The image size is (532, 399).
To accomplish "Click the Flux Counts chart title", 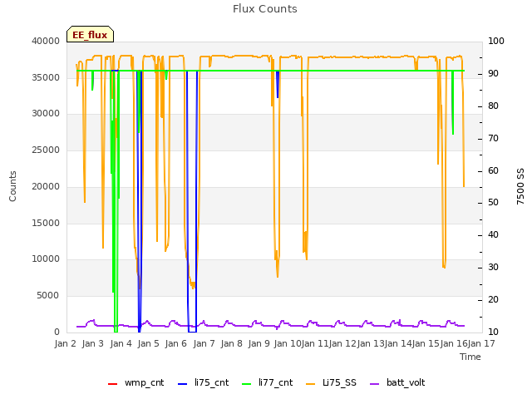I will click(265, 9).
